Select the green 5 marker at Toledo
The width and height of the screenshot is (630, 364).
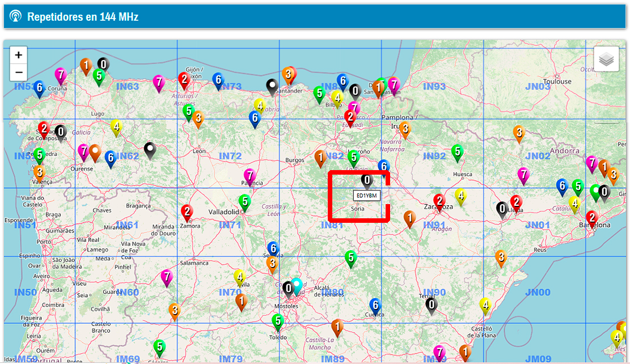[x=278, y=323]
